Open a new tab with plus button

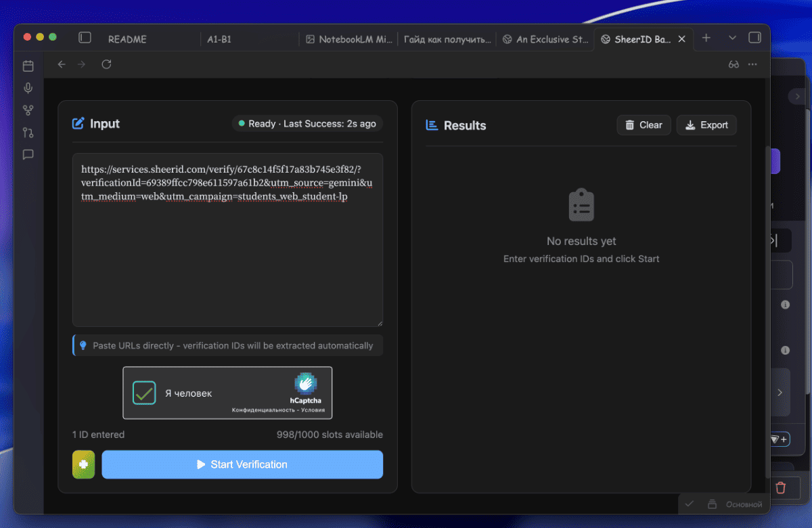(706, 38)
